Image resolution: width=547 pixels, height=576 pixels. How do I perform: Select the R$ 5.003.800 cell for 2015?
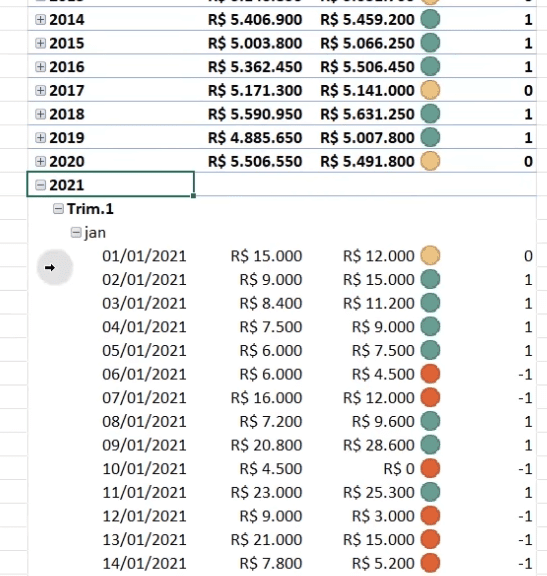pos(255,43)
